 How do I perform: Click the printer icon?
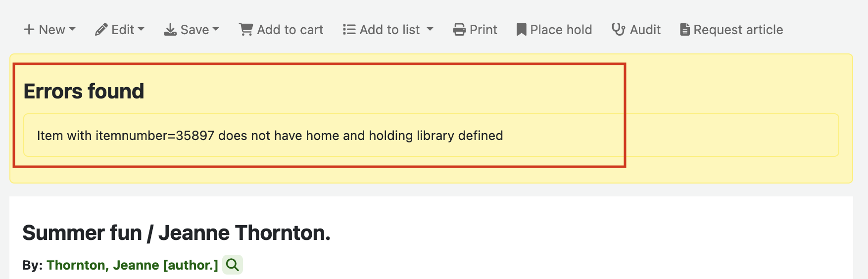(x=459, y=30)
